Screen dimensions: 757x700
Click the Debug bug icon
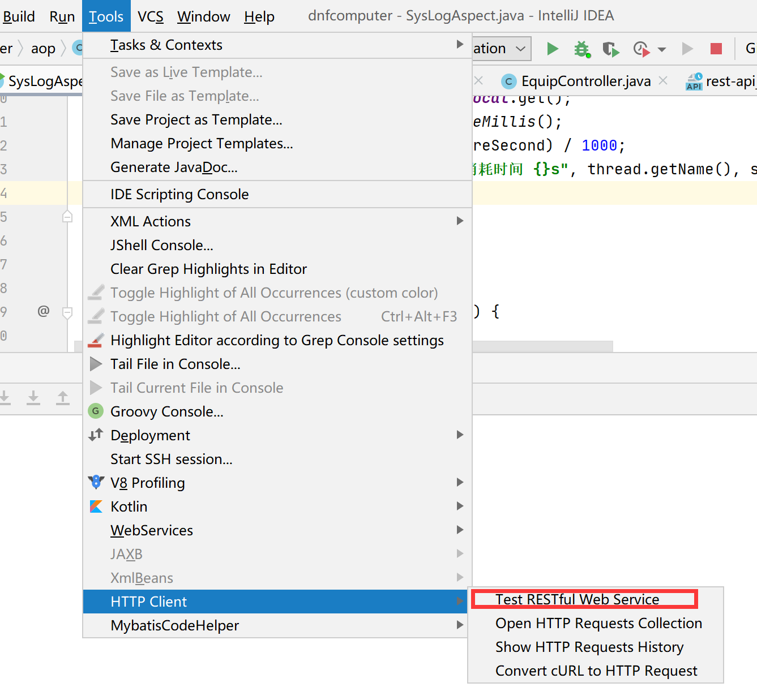[582, 49]
